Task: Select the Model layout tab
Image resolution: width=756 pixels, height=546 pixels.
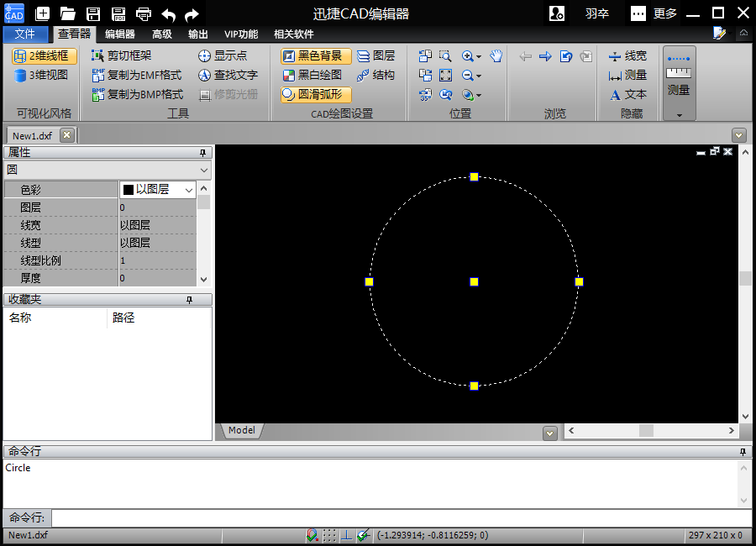Action: [x=242, y=430]
